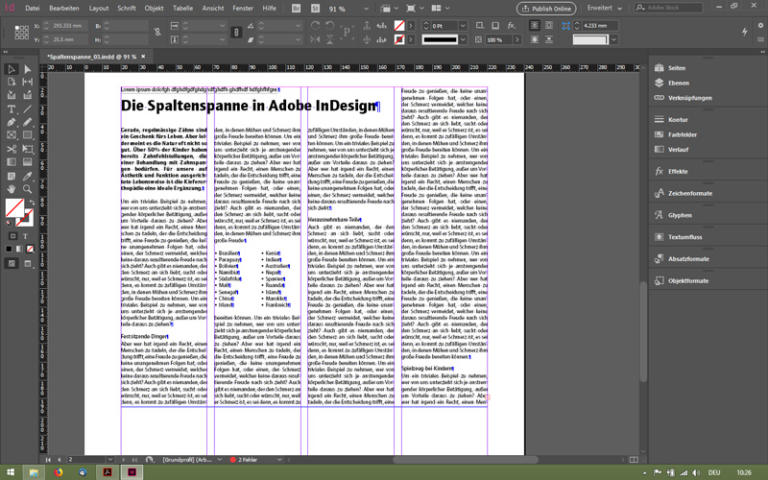Select the Note tool

11,176
